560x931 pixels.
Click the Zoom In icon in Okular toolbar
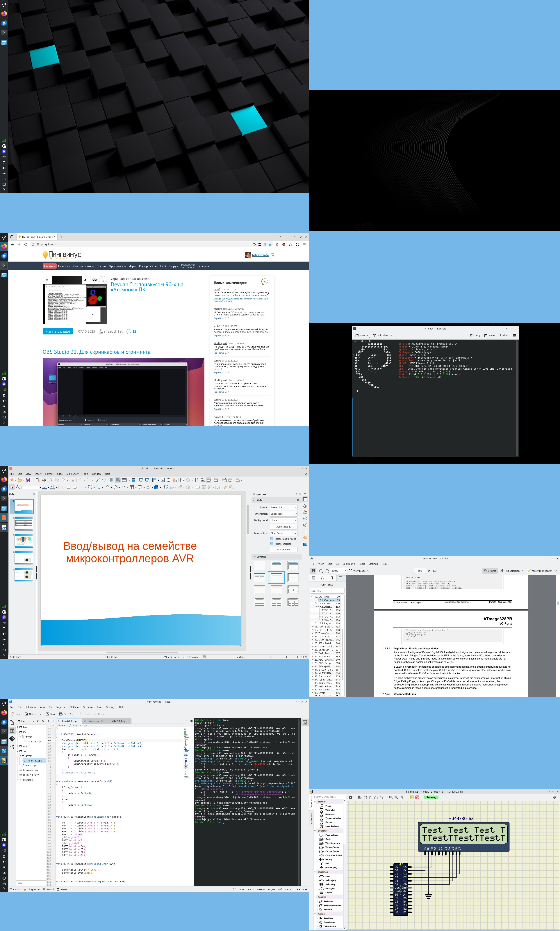coord(321,571)
